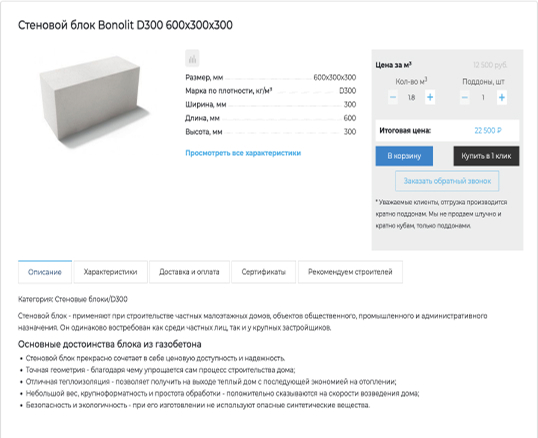Request callback via Заказать обратный звонок
Image resolution: width=538 pixels, height=438 pixels.
click(447, 181)
